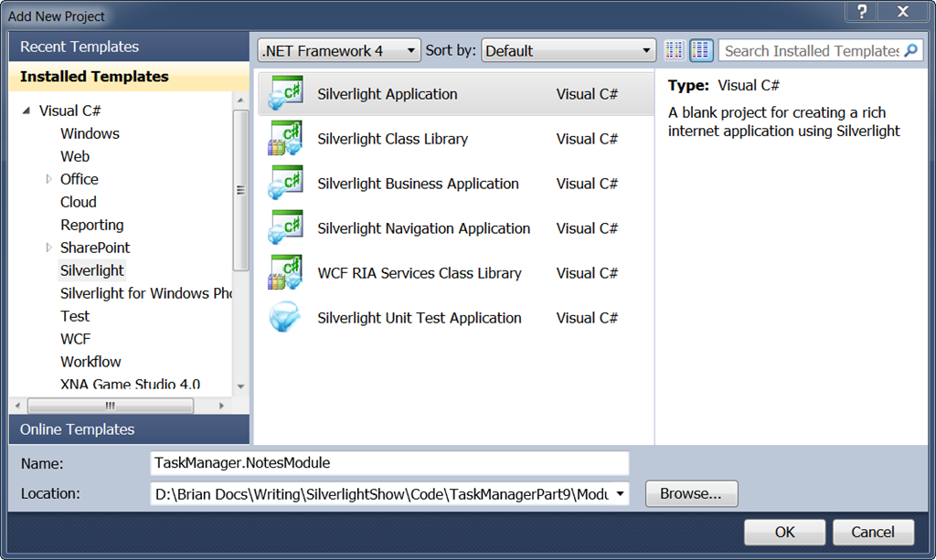Select the SharePoint category
Image resolution: width=936 pixels, height=560 pixels.
tap(95, 248)
